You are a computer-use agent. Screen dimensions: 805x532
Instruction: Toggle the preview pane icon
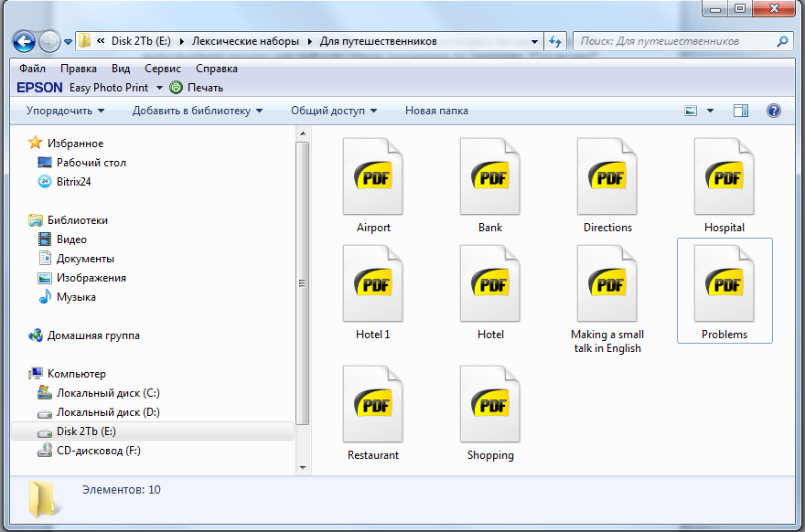(x=741, y=111)
